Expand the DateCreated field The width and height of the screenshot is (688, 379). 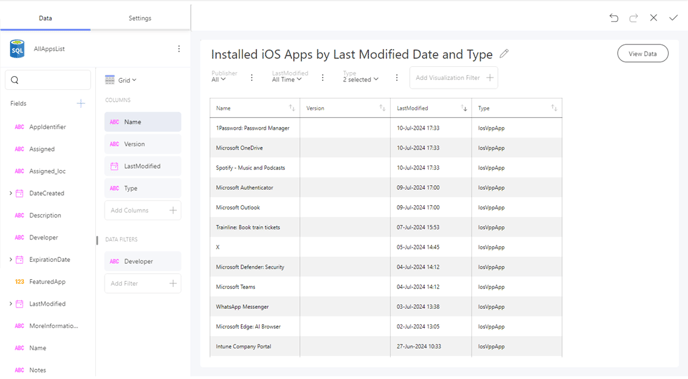coord(11,193)
